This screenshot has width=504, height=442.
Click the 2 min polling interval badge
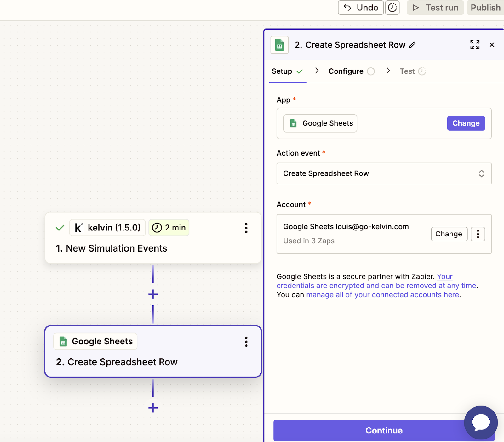click(x=169, y=228)
